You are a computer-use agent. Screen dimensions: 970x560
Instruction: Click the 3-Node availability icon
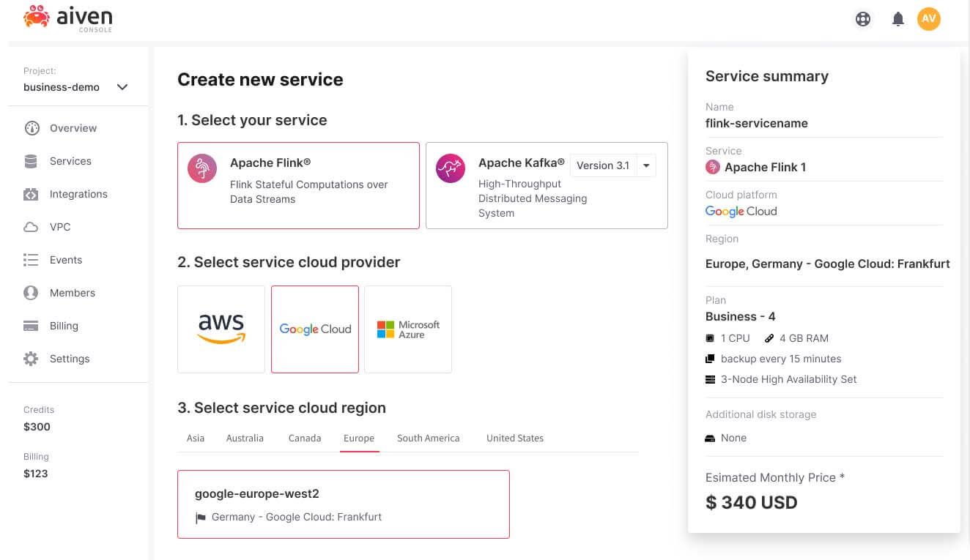pos(709,379)
